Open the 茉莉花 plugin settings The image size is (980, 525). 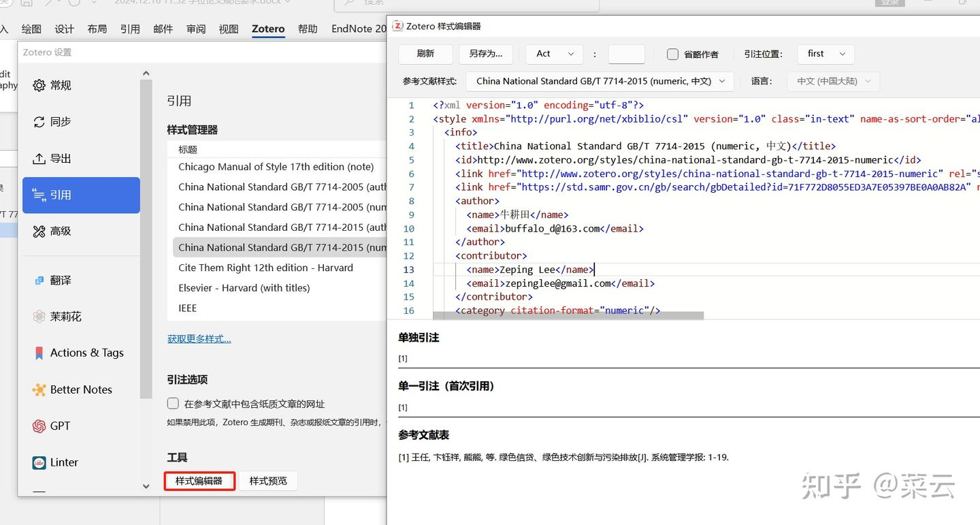click(65, 317)
